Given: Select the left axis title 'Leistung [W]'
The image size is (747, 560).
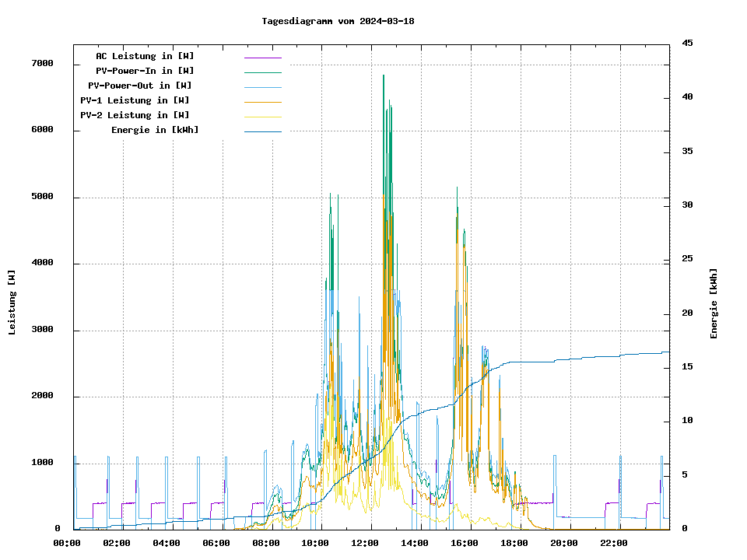Looking at the screenshot, I should pyautogui.click(x=12, y=303).
